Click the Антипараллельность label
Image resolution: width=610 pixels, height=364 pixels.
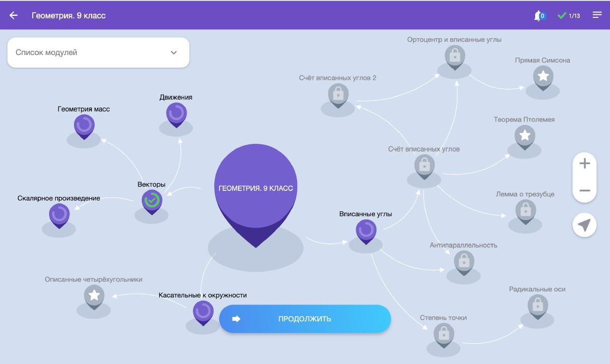pos(464,245)
